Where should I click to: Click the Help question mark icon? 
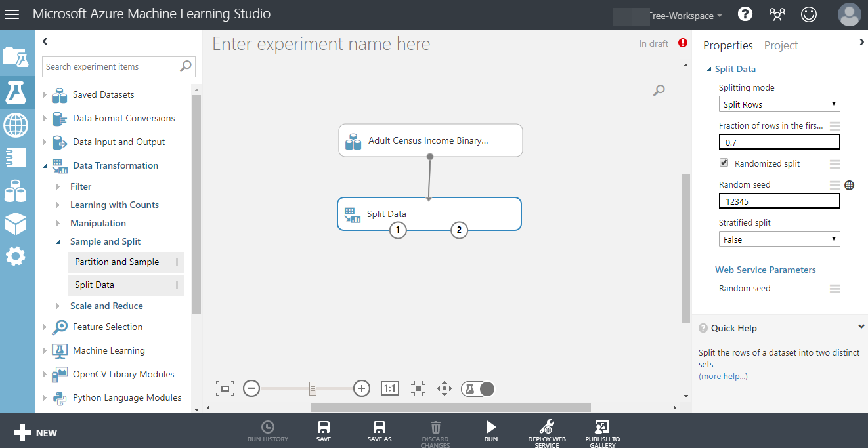tap(745, 14)
